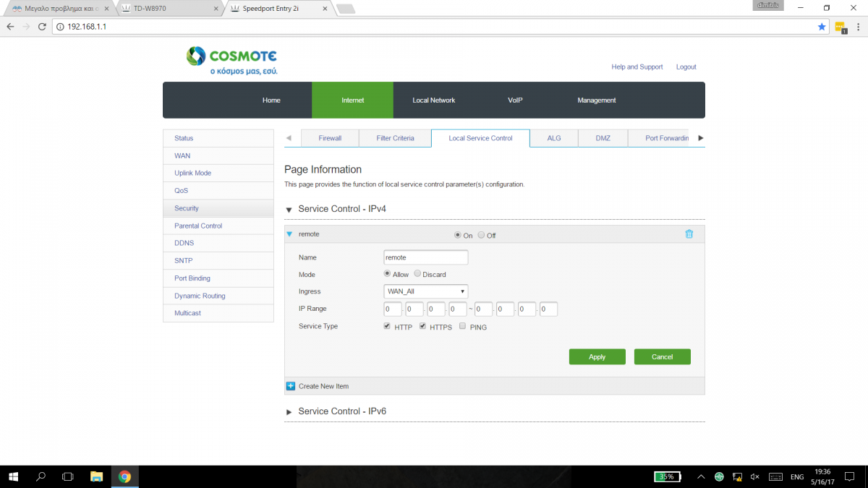Click the green activity tray icon
868x488 pixels.
click(719, 477)
